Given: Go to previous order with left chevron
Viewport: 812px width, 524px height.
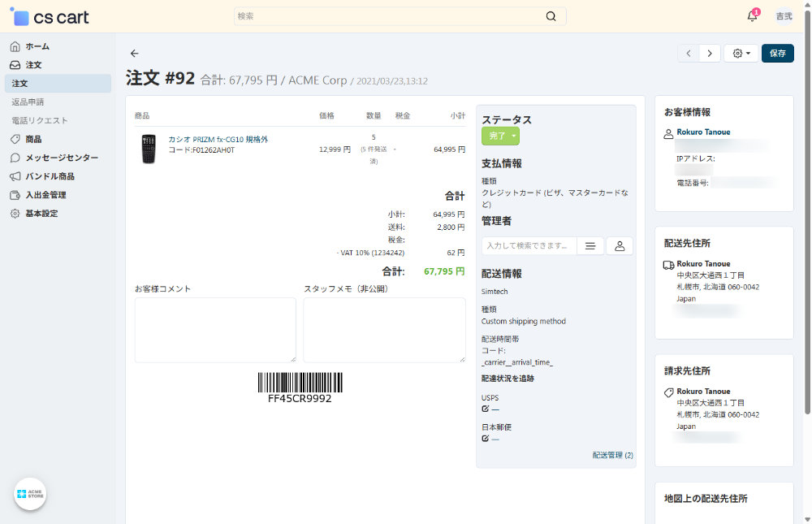Looking at the screenshot, I should coord(689,53).
